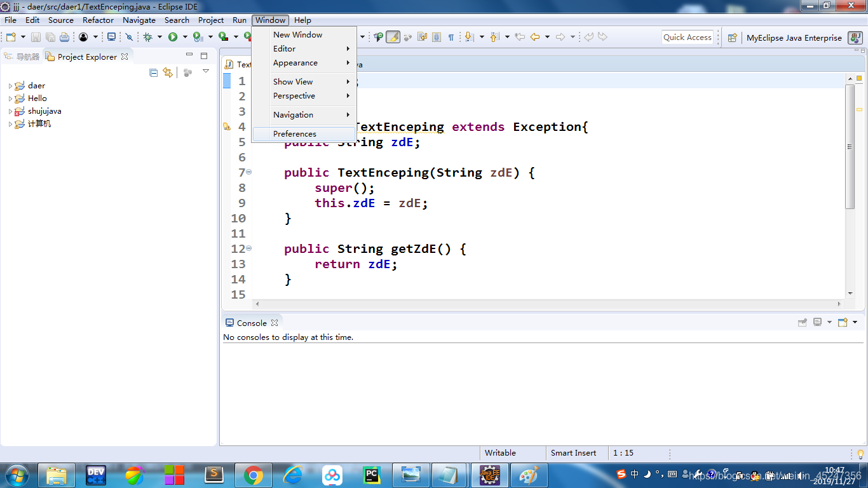Open the Perspective submenu
The width and height of the screenshot is (868, 488).
point(304,96)
